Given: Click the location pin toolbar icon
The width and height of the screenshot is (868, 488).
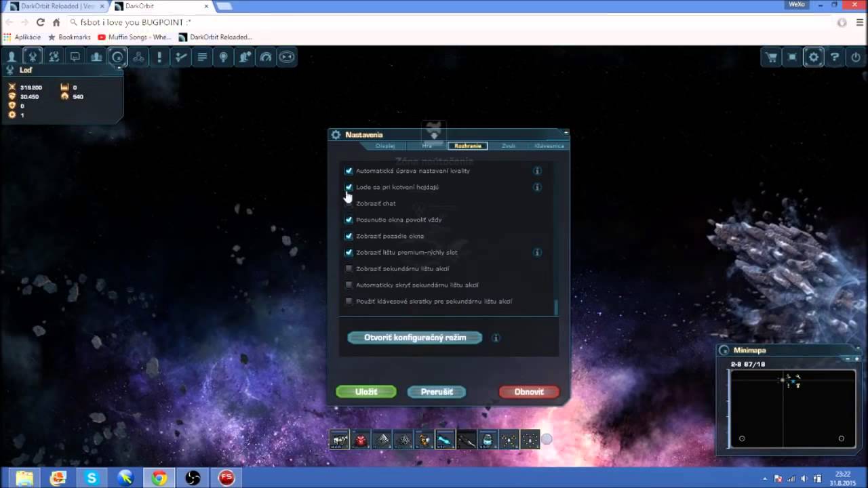Looking at the screenshot, I should pos(223,58).
